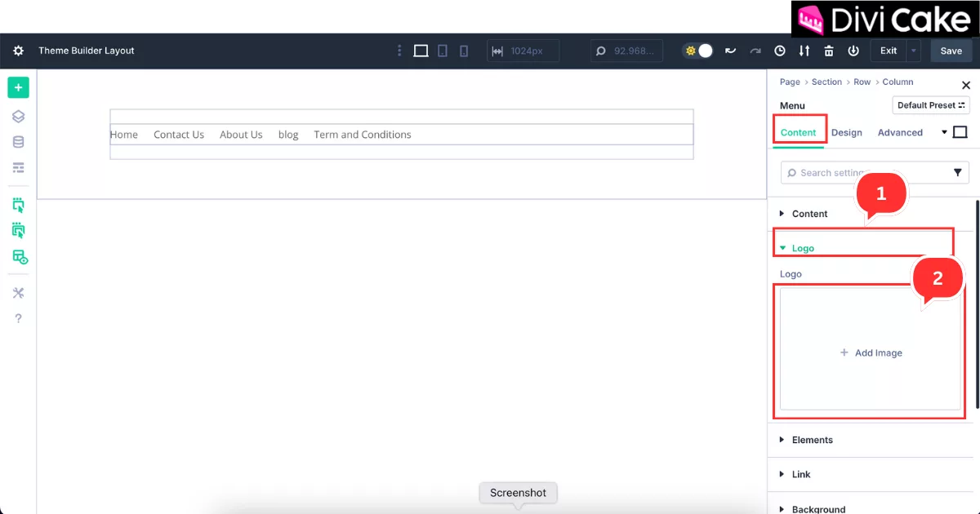980x514 pixels.
Task: Switch to tablet view icon
Action: [443, 51]
